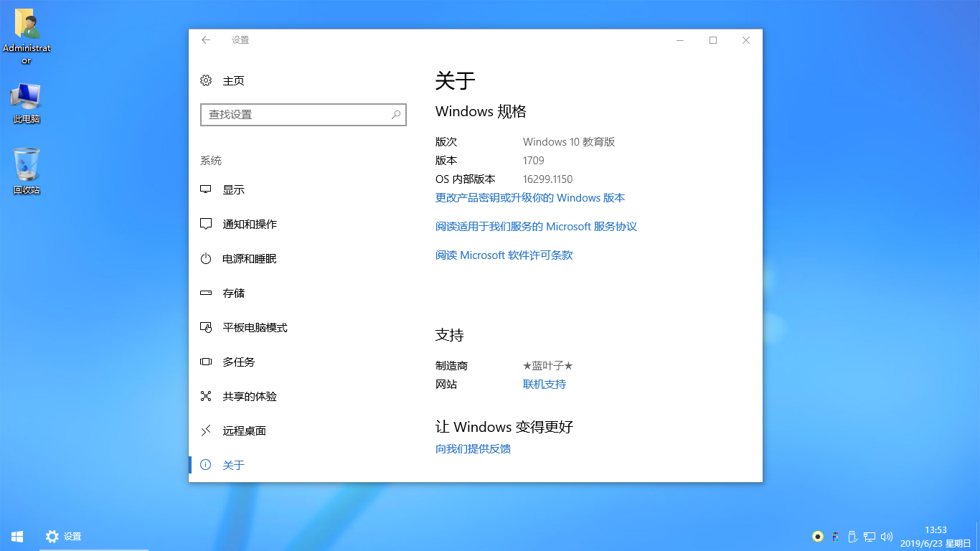Select the text Windows 10 教育版
The image size is (980, 551).
point(569,142)
